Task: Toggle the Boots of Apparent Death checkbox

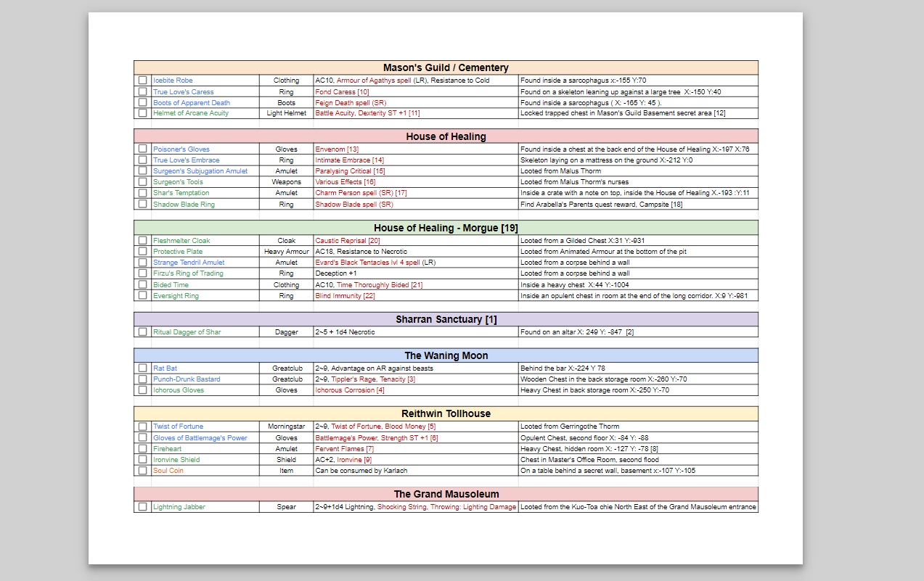Action: 142,103
